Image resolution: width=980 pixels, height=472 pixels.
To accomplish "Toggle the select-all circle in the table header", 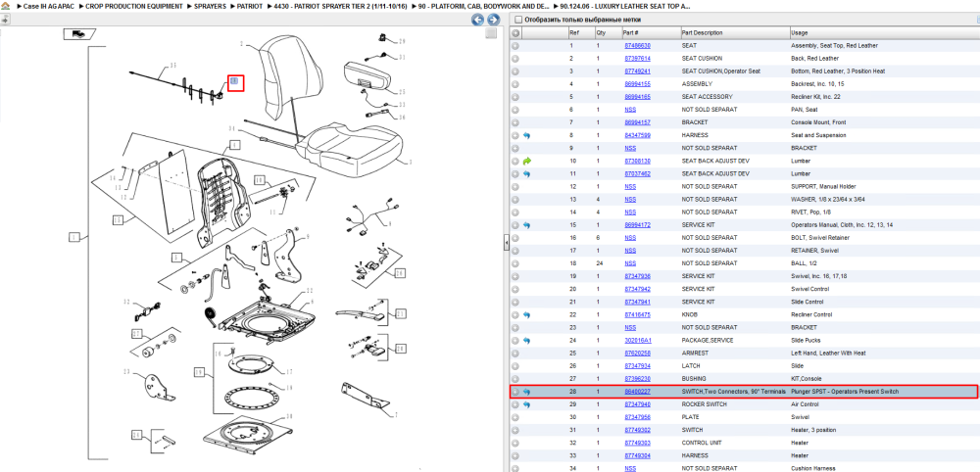I will pyautogui.click(x=515, y=33).
